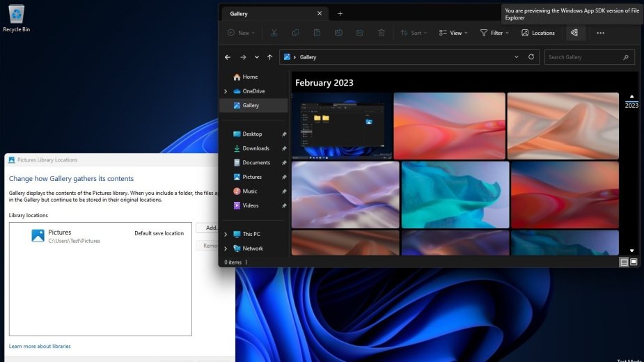644x362 pixels.
Task: Switch to details view icon in status bar
Action: tap(624, 262)
